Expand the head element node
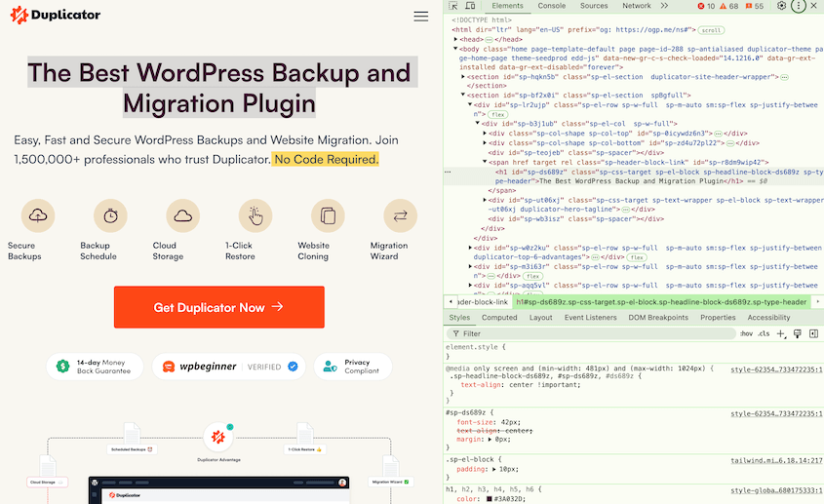The width and height of the screenshot is (824, 504). tap(455, 39)
